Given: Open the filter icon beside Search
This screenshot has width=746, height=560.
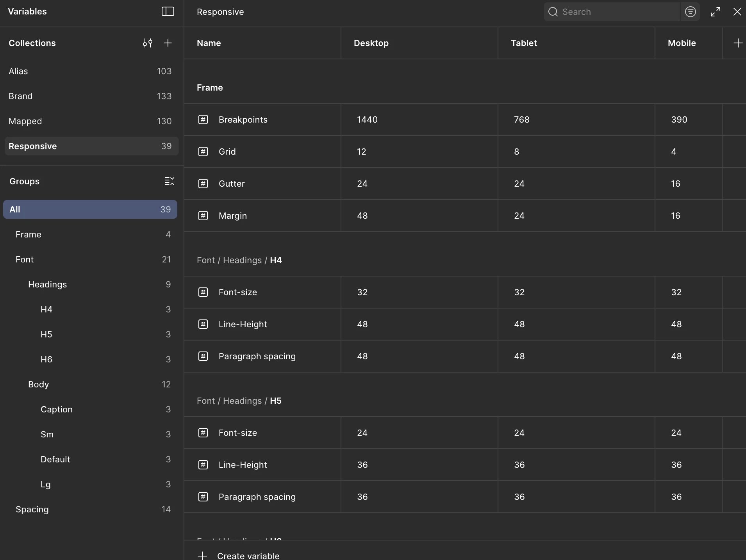Looking at the screenshot, I should [x=691, y=12].
